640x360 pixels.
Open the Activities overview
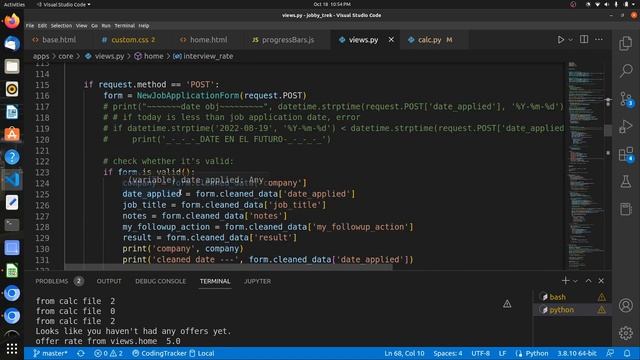click(14, 4)
